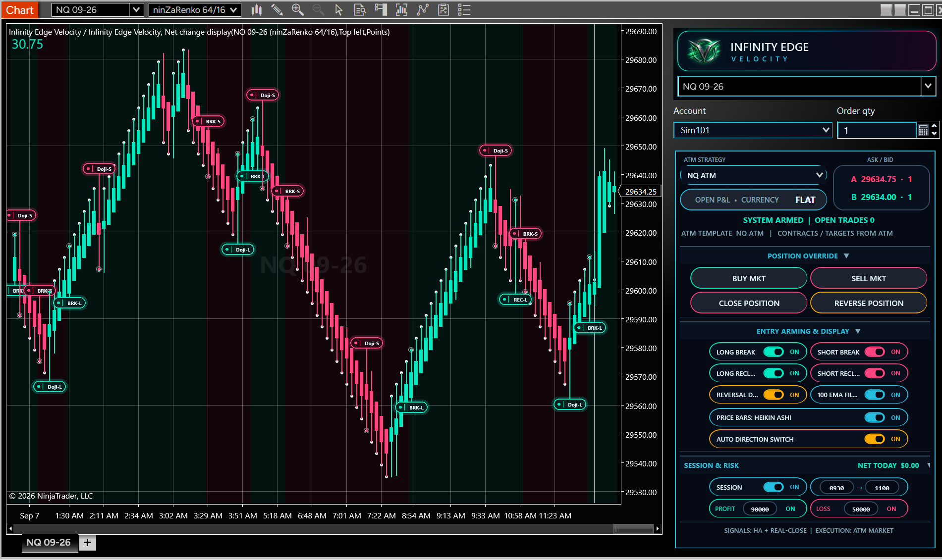Click the BUY MKT button
942x560 pixels.
749,278
